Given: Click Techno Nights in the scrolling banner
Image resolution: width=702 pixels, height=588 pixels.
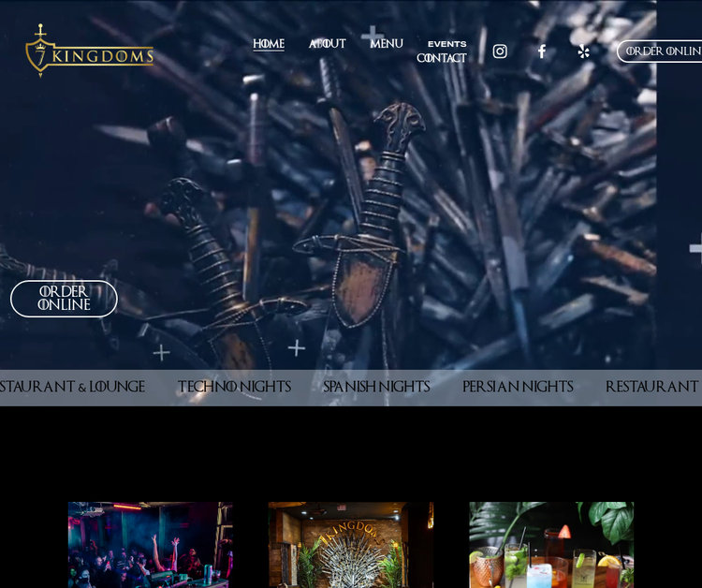Looking at the screenshot, I should pyautogui.click(x=234, y=387).
